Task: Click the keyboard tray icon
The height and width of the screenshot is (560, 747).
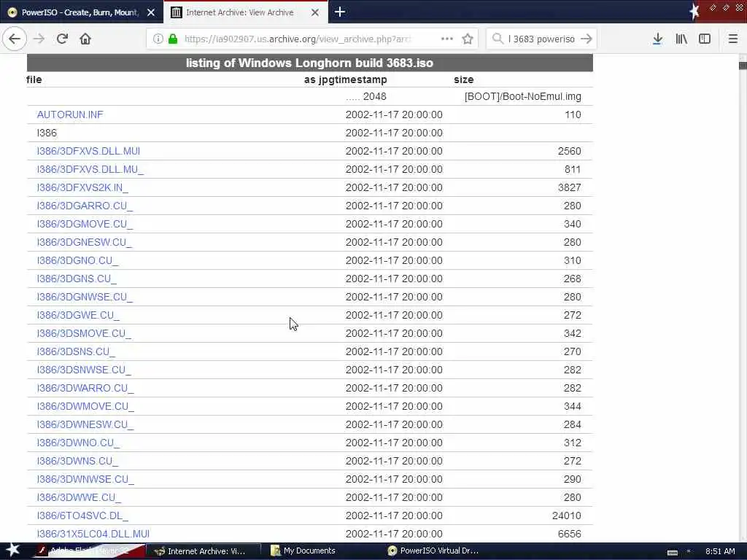Action: coord(672,552)
